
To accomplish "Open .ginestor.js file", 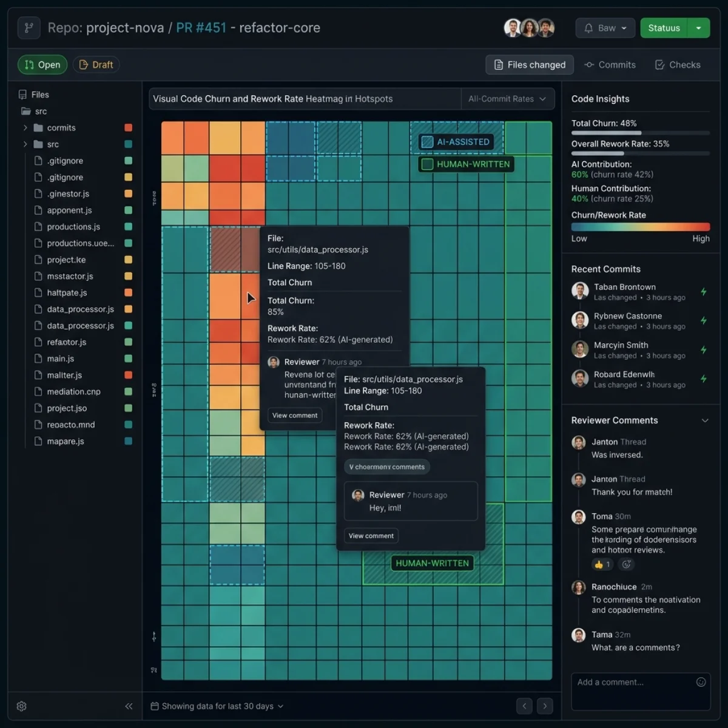I will coord(68,194).
